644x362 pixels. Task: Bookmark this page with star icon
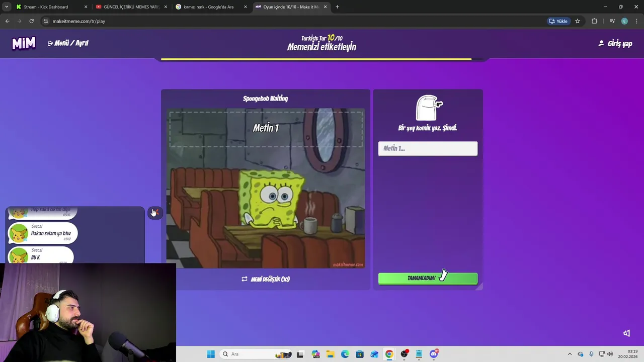578,21
